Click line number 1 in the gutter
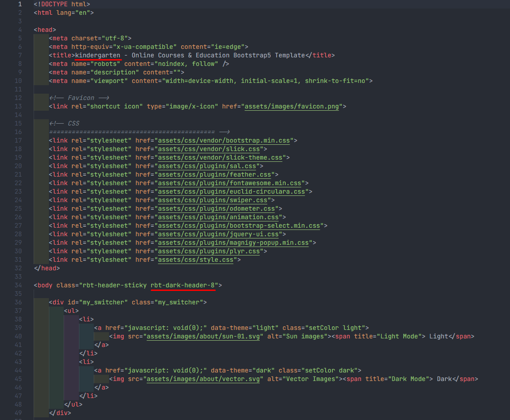The width and height of the screenshot is (510, 420). tap(20, 4)
